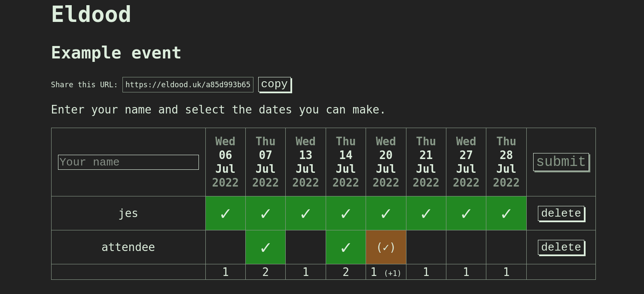
Task: Click attendee's orange maybe checkmark for 20 Jul
Action: click(x=386, y=247)
